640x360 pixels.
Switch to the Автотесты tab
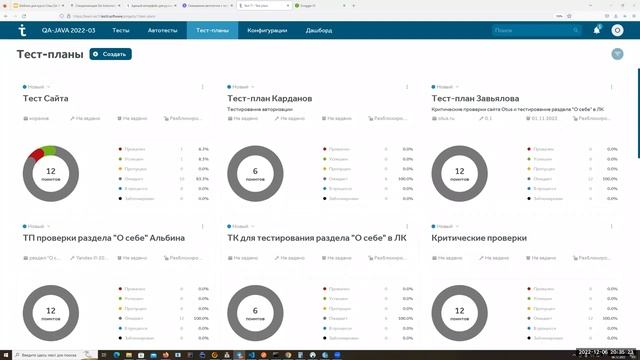click(162, 30)
